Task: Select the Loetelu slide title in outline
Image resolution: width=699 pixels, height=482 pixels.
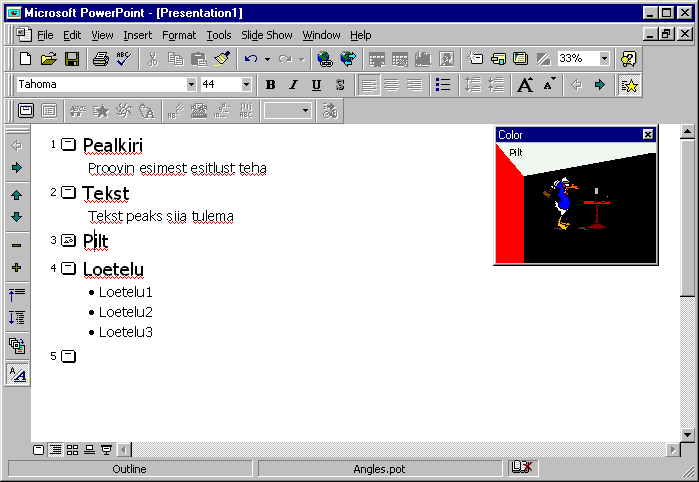Action: pyautogui.click(x=113, y=269)
